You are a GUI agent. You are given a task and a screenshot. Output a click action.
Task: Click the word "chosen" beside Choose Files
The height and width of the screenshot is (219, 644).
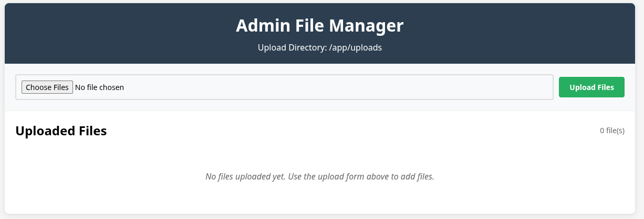tap(111, 87)
